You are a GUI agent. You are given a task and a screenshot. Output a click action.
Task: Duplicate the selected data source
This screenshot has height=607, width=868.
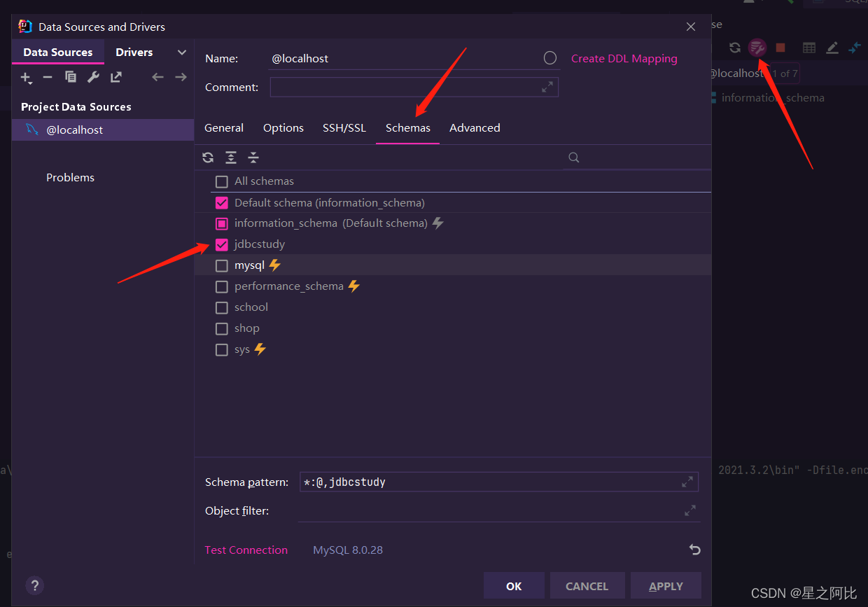(x=71, y=77)
